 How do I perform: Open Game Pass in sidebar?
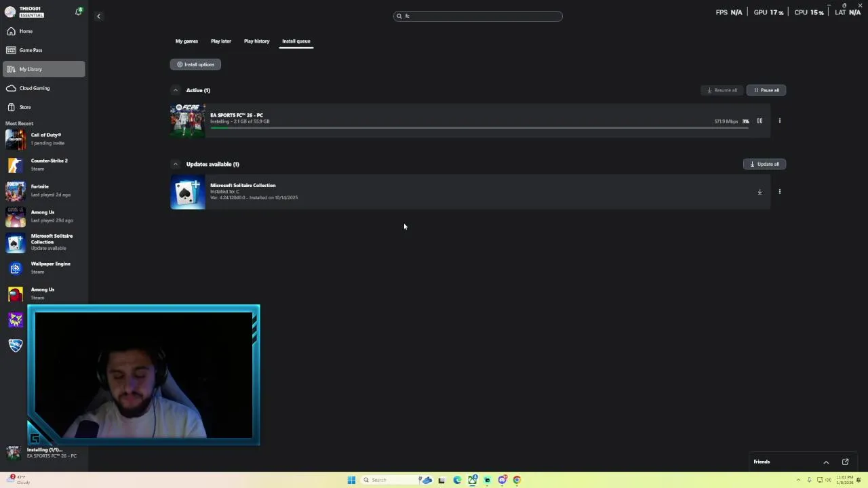[x=44, y=50]
